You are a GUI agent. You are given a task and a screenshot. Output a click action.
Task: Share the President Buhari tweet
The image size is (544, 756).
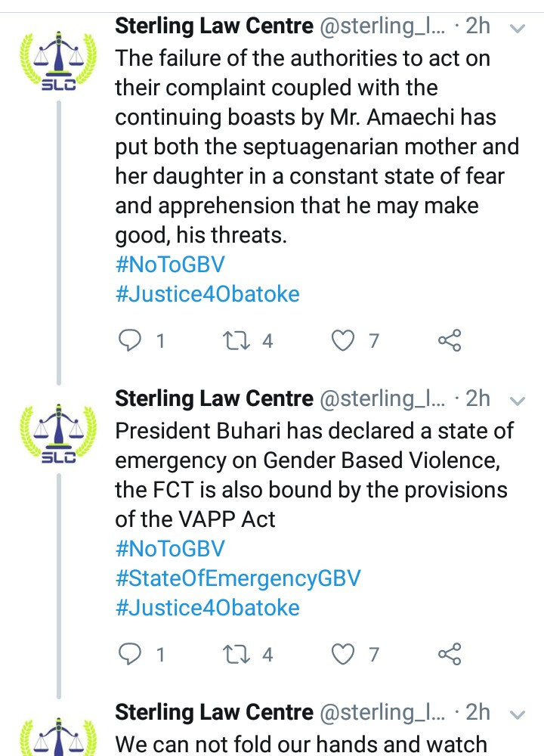(450, 654)
